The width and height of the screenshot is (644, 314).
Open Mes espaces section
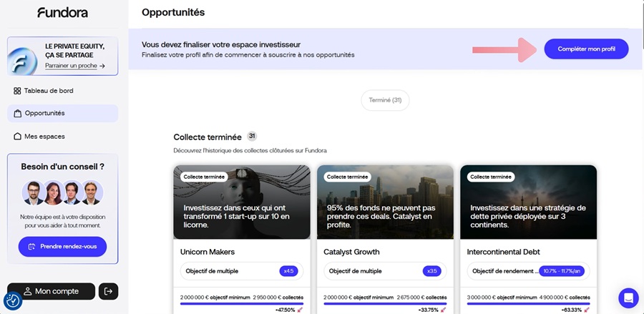(x=62, y=137)
